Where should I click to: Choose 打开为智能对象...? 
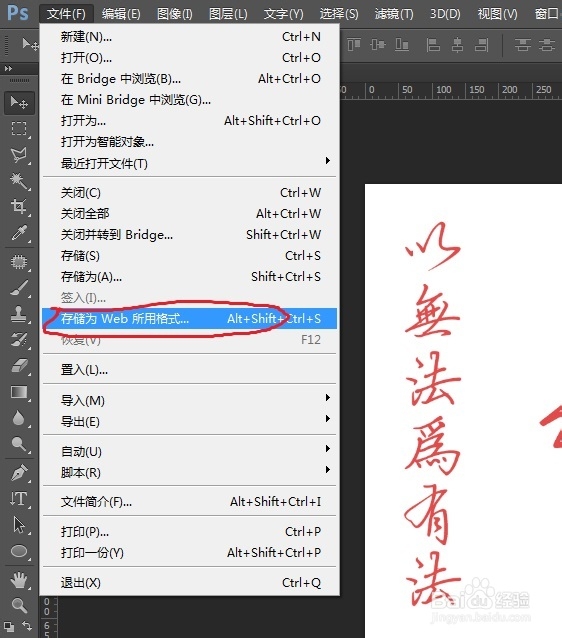pyautogui.click(x=190, y=142)
